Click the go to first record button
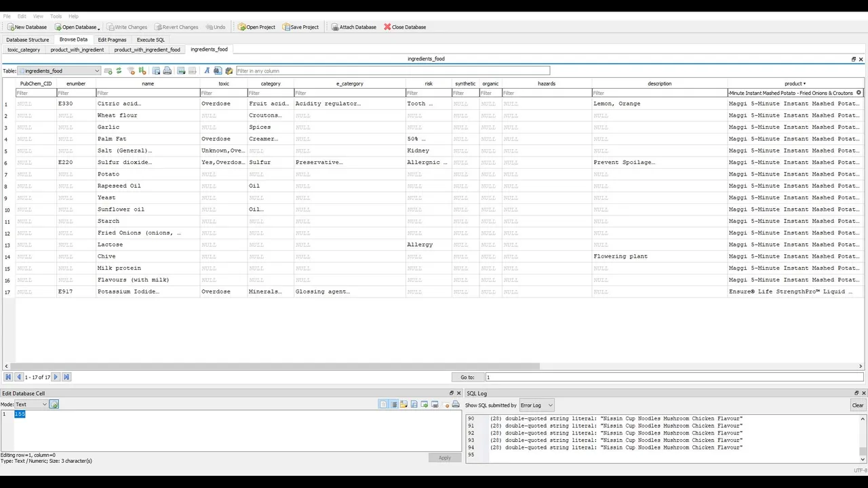 click(x=8, y=377)
